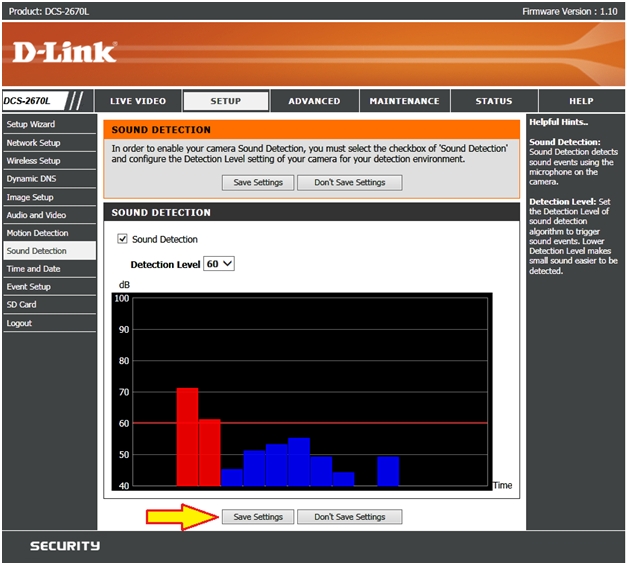This screenshot has height=565, width=628.
Task: Open the Advanced tab
Action: coord(314,101)
